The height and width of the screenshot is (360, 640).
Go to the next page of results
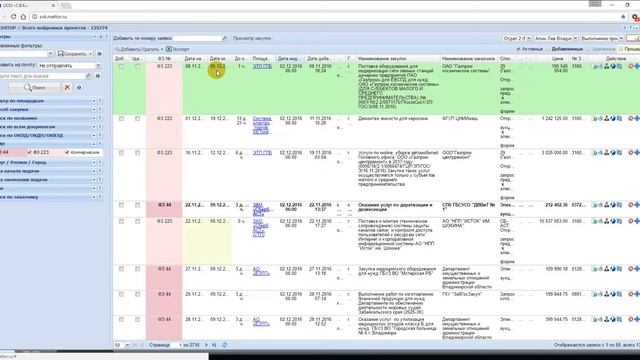[207, 345]
